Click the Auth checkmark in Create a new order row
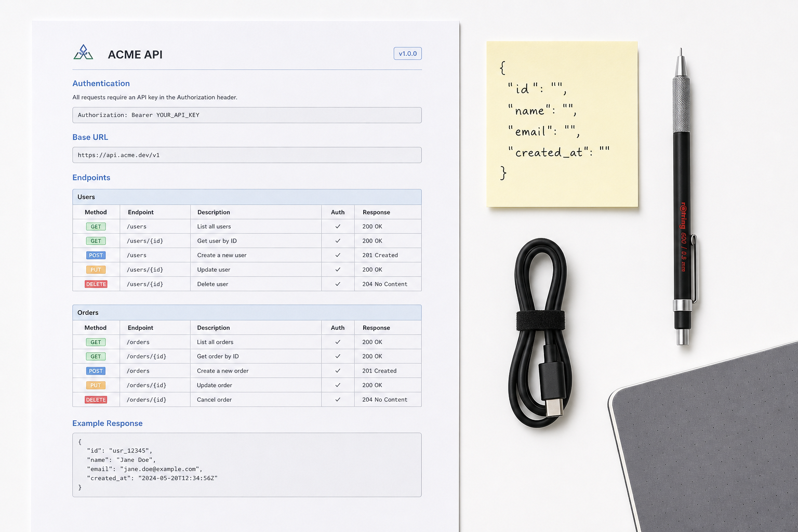The image size is (798, 532). (338, 371)
